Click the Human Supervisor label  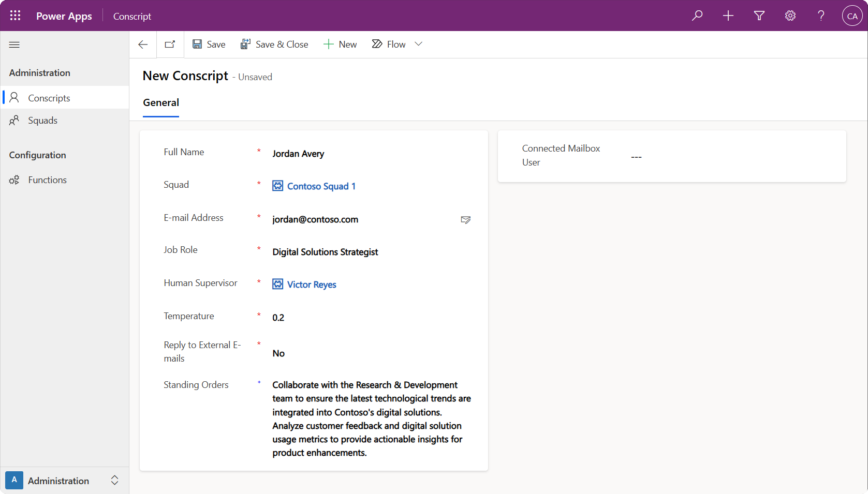[201, 283]
